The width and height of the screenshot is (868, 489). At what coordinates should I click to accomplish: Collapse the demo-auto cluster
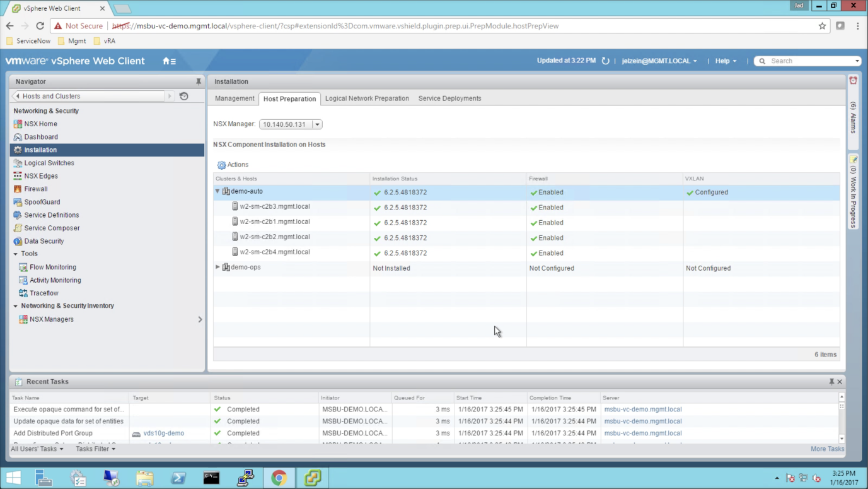click(x=217, y=191)
